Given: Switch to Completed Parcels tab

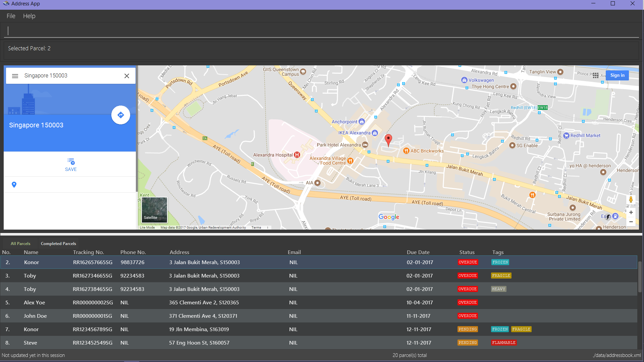Looking at the screenshot, I should 58,244.
